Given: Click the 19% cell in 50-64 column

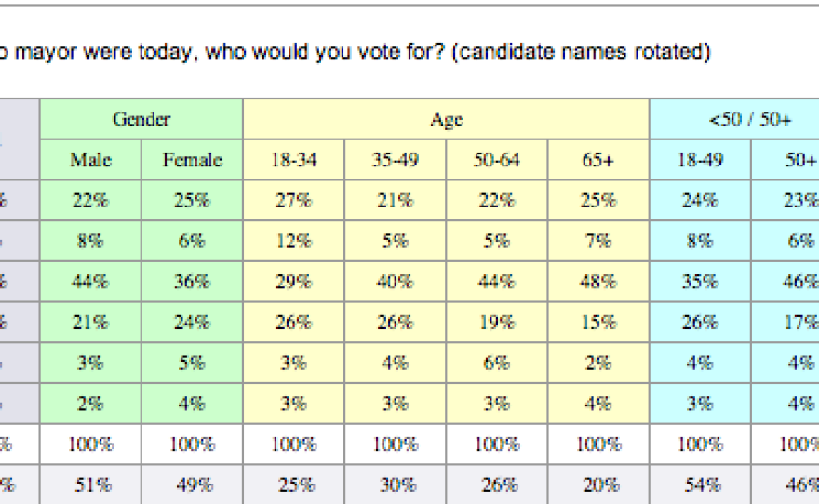Looking at the screenshot, I should click(496, 323).
